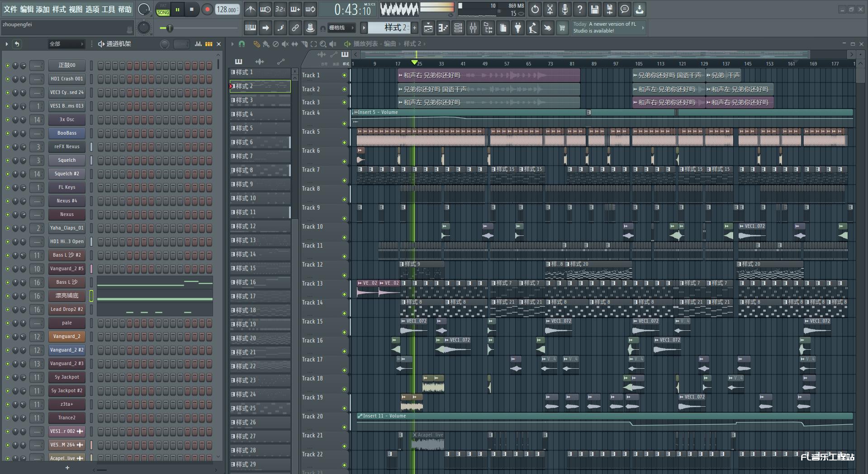
Task: Click the record button
Action: 207,9
